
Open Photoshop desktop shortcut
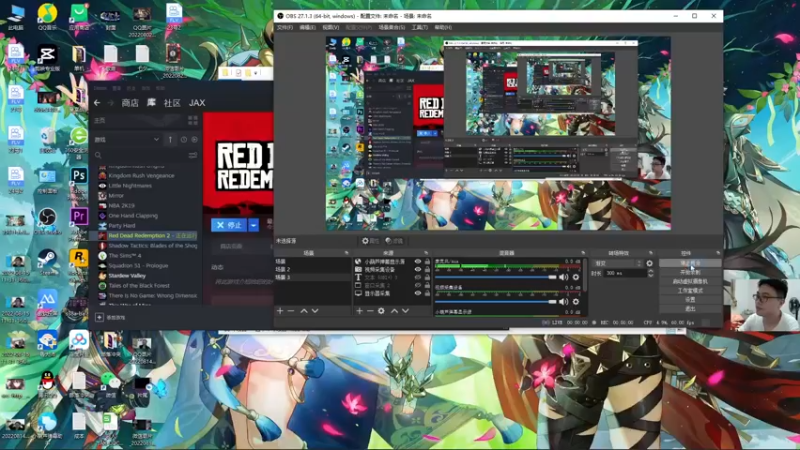[x=79, y=176]
